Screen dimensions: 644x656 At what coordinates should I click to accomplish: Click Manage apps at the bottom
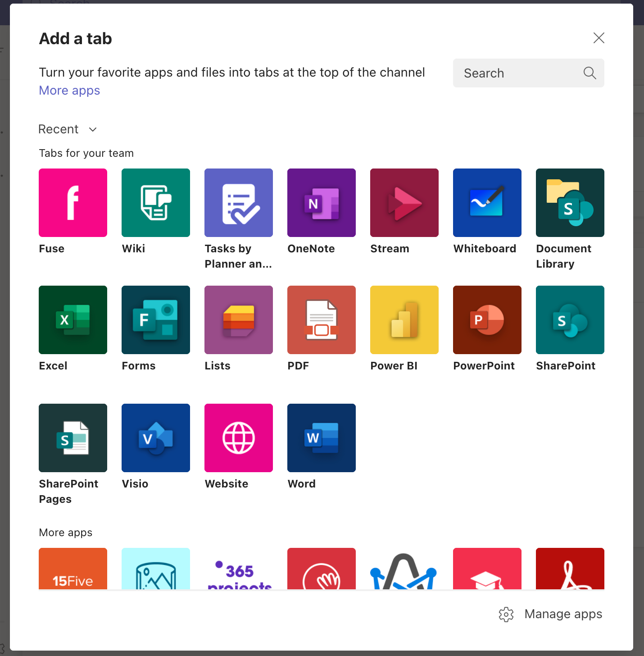click(x=563, y=614)
